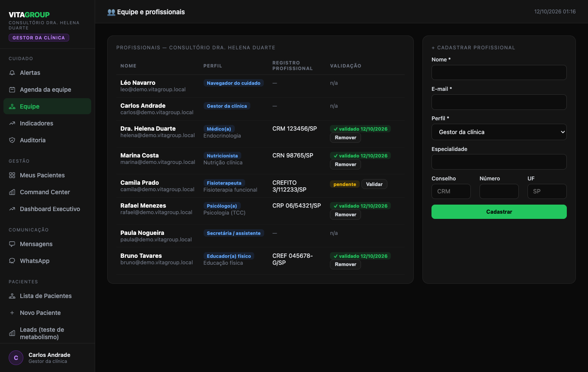Screen dimensions: 588x372
Task: Click the UF field showing SP
Action: [547, 191]
